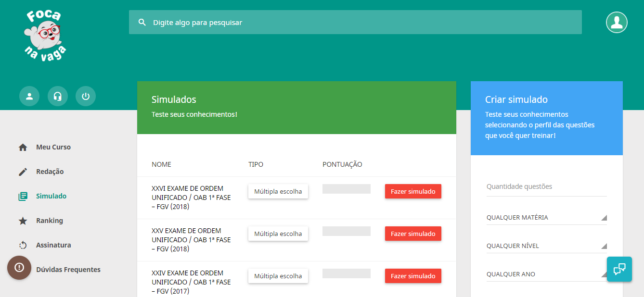Expand the QUALQUER ANO dropdown
This screenshot has height=297, width=644.
(546, 274)
